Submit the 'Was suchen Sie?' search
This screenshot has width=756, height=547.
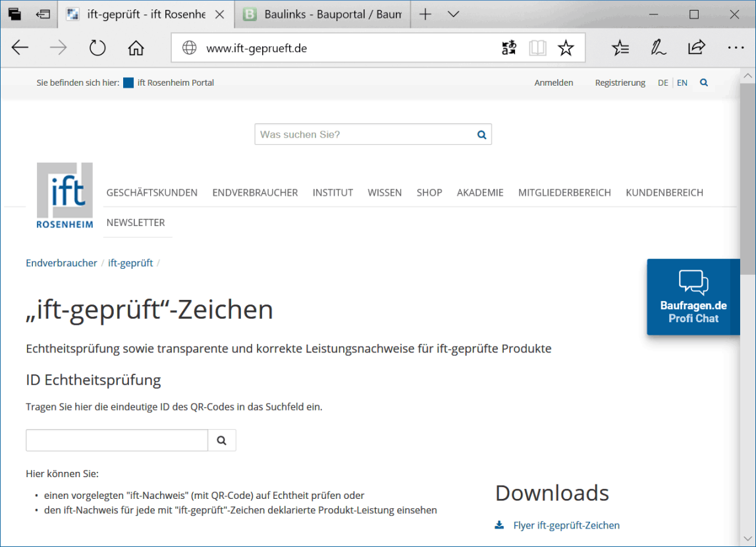481,134
